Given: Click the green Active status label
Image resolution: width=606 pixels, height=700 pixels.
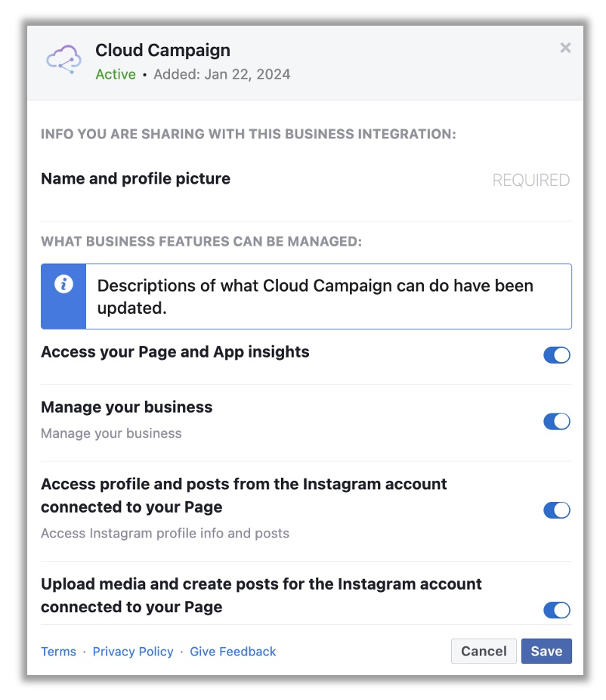Looking at the screenshot, I should coord(116,74).
